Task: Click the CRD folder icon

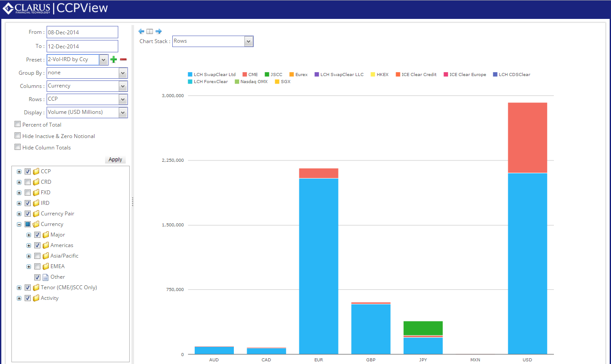Action: (36, 182)
